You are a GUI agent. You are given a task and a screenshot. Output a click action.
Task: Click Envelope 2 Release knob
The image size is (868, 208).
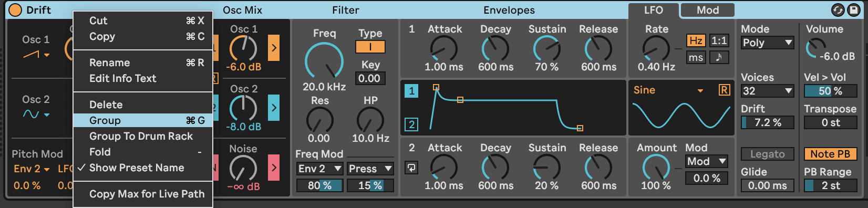598,168
